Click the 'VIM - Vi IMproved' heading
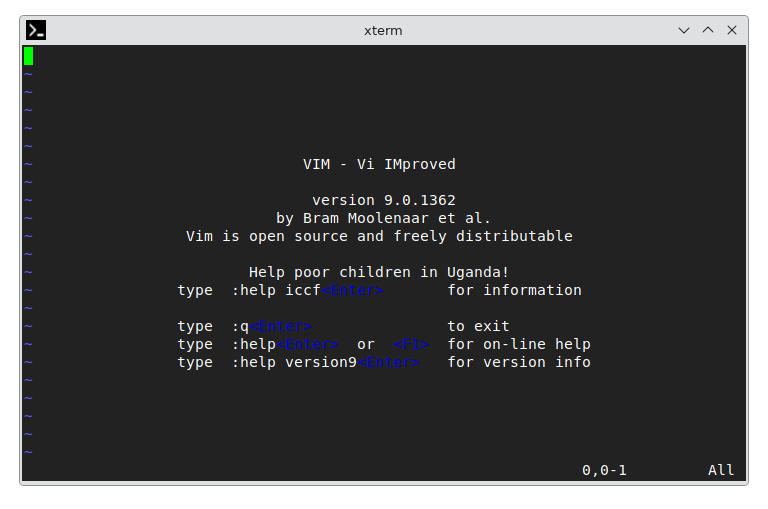768x509 pixels. [x=379, y=164]
